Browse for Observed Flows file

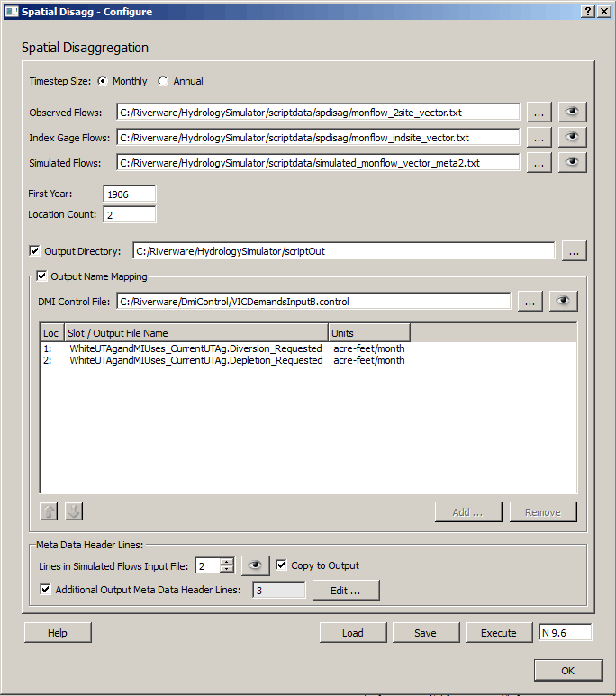[x=539, y=112]
